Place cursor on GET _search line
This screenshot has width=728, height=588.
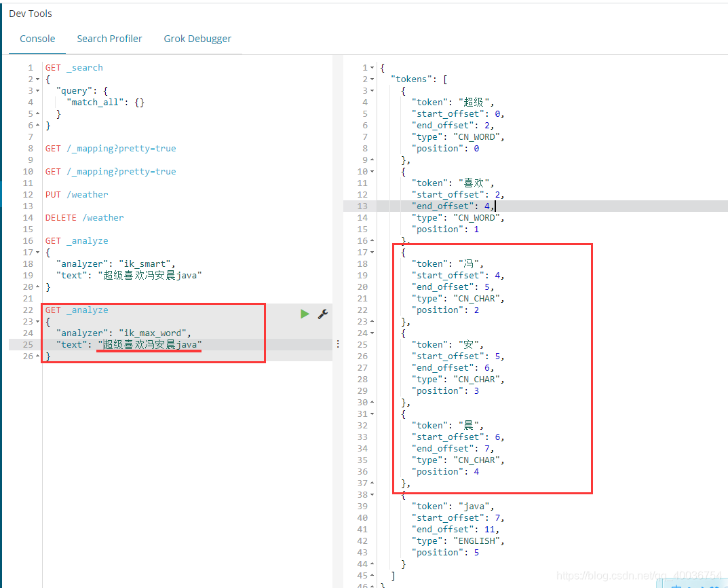74,68
